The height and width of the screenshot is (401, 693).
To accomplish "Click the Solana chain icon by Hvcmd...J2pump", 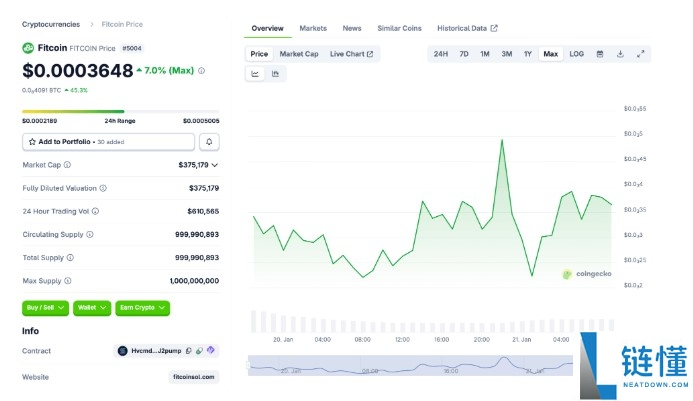I will (x=122, y=351).
